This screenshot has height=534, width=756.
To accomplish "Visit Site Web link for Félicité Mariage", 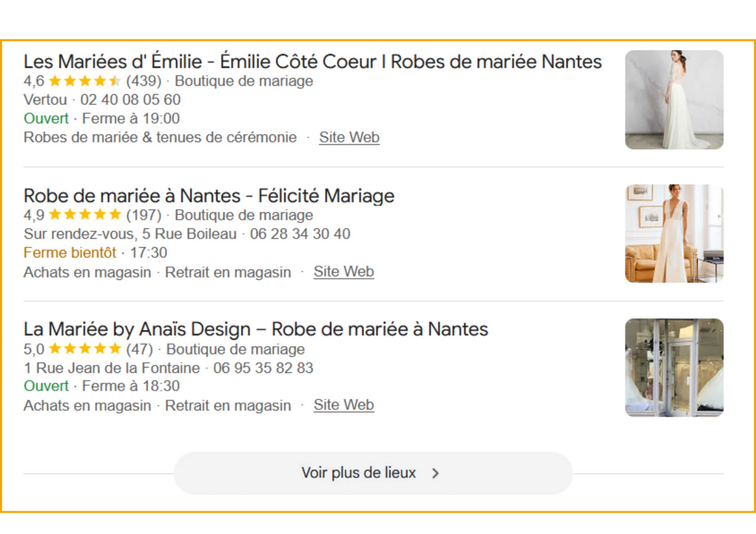I will pos(343,272).
